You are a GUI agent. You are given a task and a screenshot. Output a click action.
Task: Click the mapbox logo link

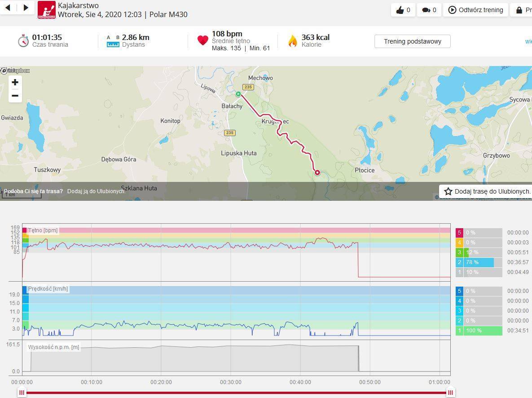(16, 71)
